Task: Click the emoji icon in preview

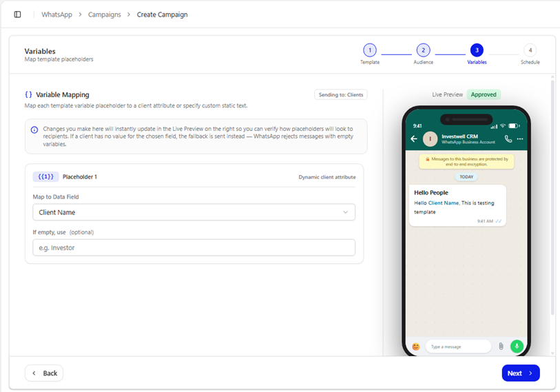Action: pos(416,347)
